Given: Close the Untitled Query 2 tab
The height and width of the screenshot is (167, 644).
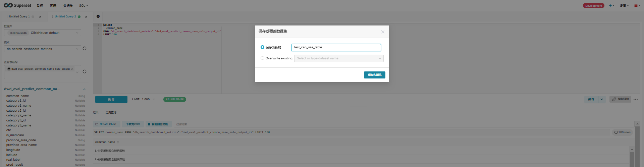Looking at the screenshot, I should point(86,17).
